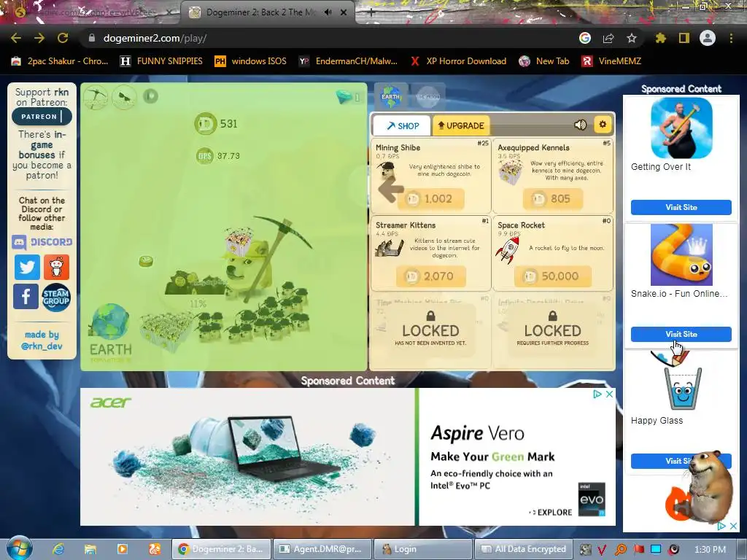Click Visit Site under Snake.io

click(x=681, y=334)
